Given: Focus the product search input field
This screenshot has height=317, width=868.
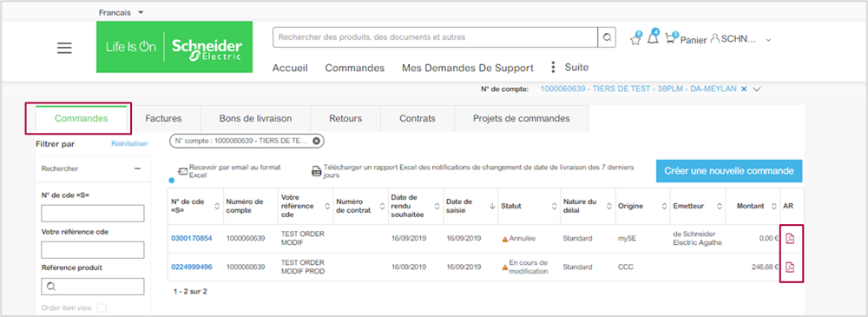Looking at the screenshot, I should (x=435, y=37).
